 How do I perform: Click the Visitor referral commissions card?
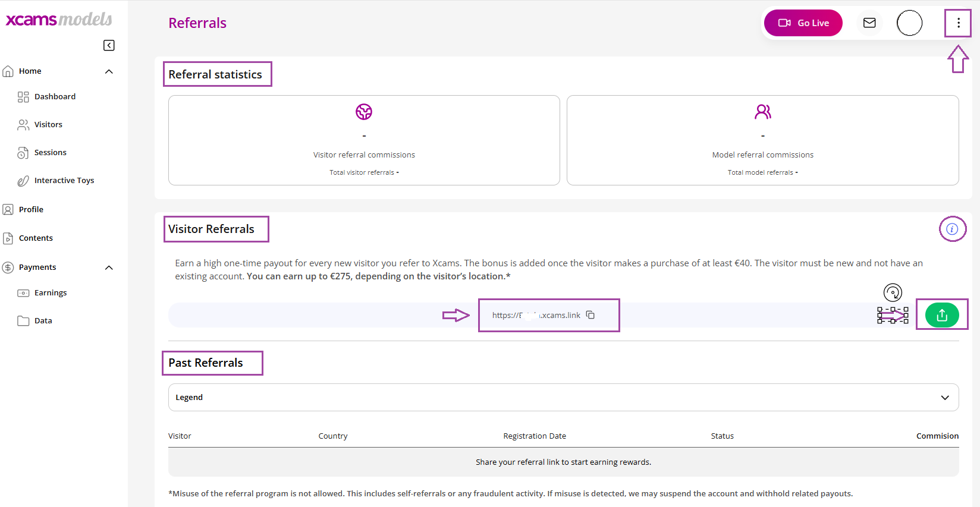364,140
